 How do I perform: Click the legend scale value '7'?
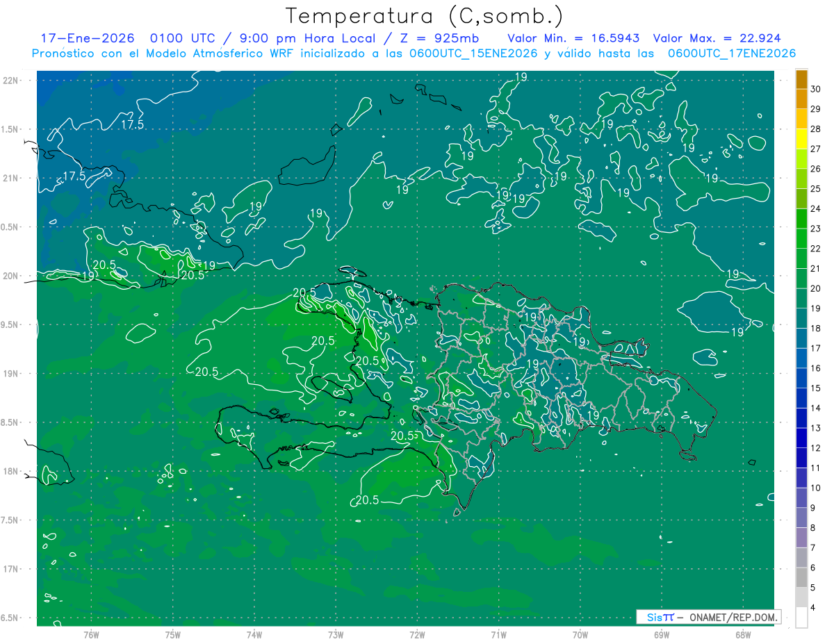pyautogui.click(x=814, y=548)
